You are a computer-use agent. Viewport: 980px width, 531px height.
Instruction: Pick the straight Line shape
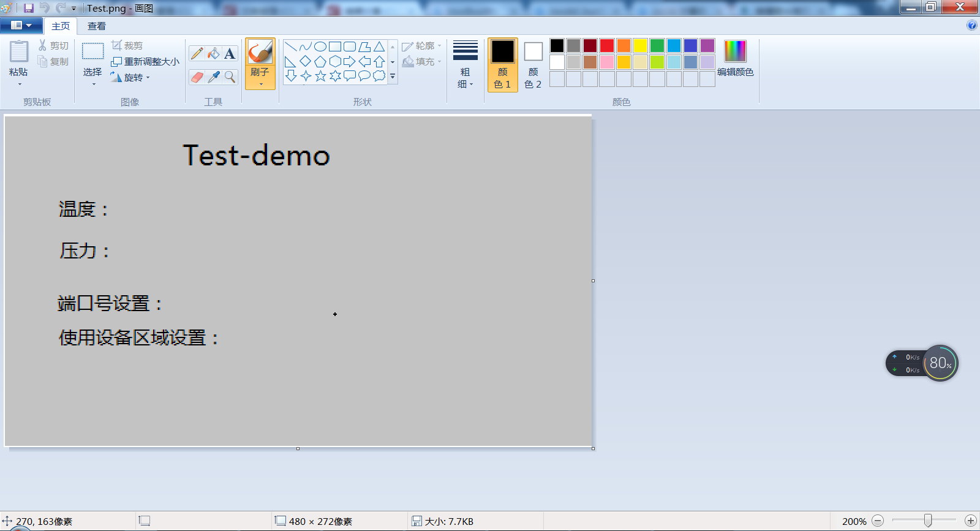[x=291, y=47]
